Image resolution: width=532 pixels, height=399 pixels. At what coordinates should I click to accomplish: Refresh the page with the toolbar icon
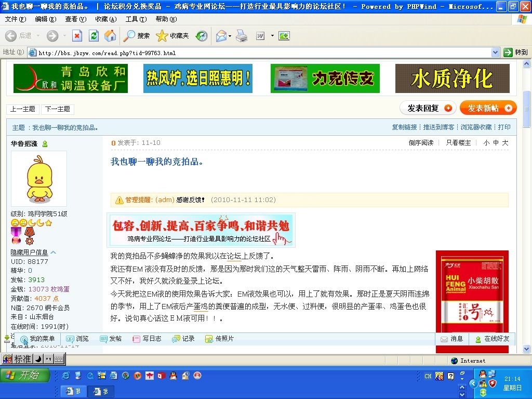pos(94,36)
